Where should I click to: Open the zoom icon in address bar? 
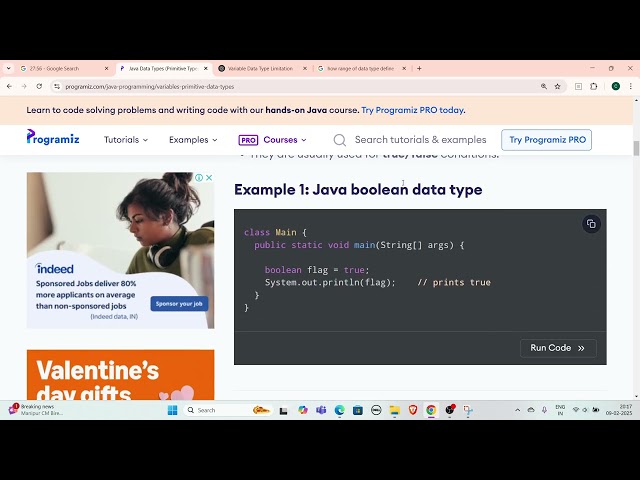point(544,87)
